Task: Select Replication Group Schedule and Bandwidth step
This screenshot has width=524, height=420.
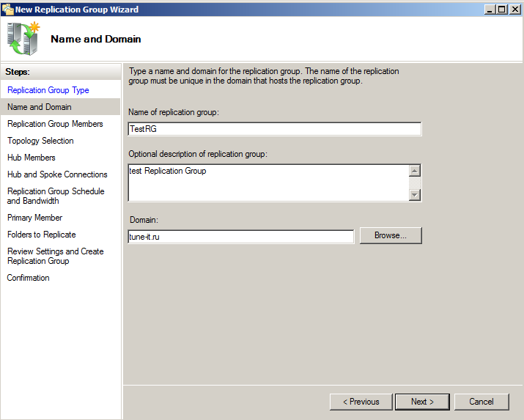Action: [56, 196]
